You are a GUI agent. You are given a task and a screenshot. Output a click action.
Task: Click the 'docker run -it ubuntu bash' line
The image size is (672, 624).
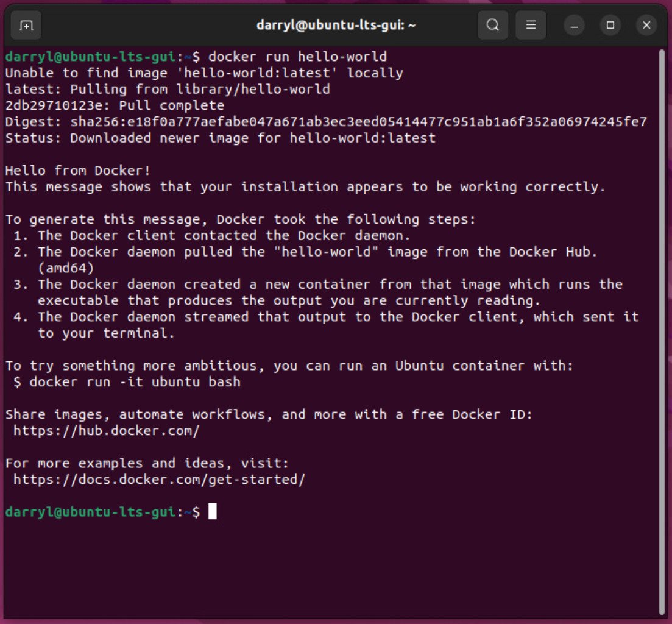[x=127, y=382]
